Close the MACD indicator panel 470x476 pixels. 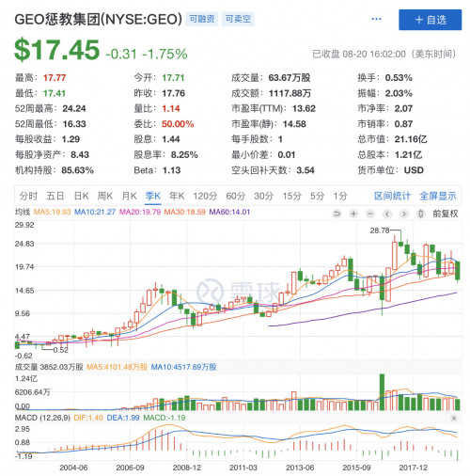click(454, 418)
